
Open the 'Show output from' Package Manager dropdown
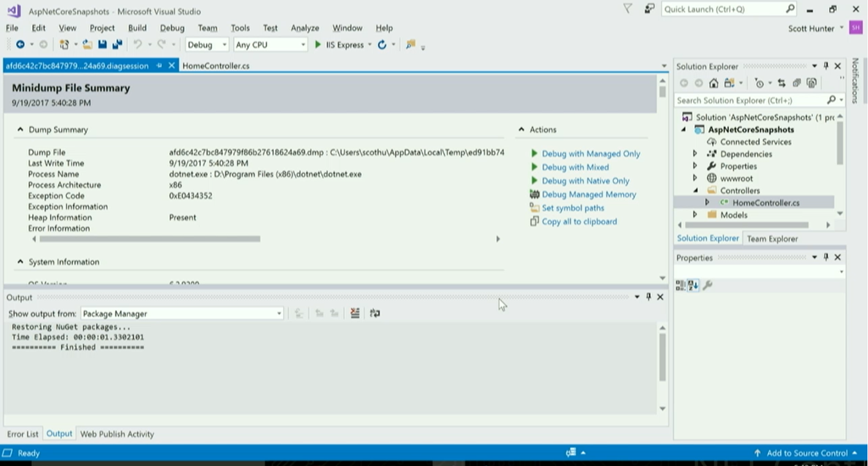pos(182,313)
